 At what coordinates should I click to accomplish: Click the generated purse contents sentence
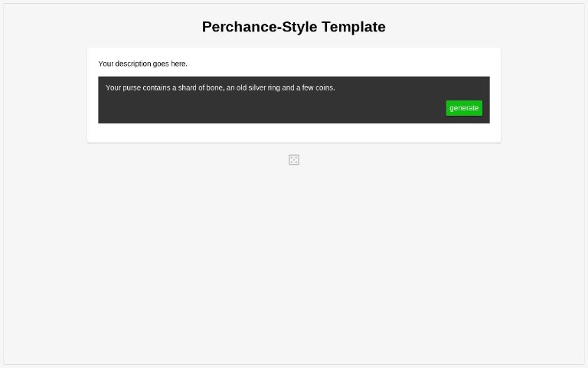pyautogui.click(x=220, y=87)
